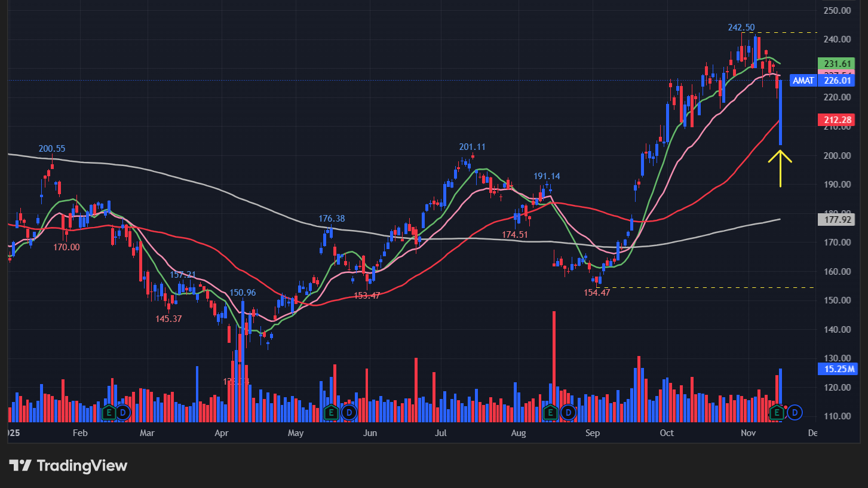
Task: Click the TradingView logo
Action: (x=68, y=465)
